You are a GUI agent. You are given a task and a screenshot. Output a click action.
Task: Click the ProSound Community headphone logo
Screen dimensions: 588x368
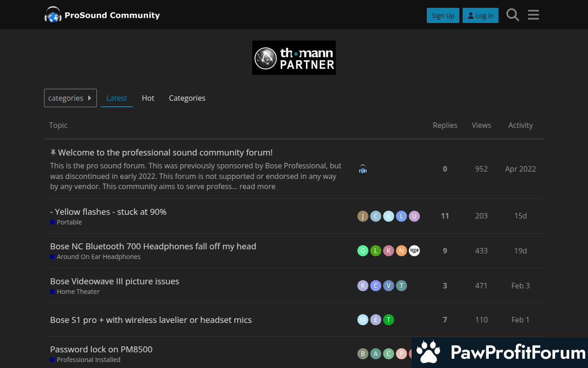[x=53, y=15]
